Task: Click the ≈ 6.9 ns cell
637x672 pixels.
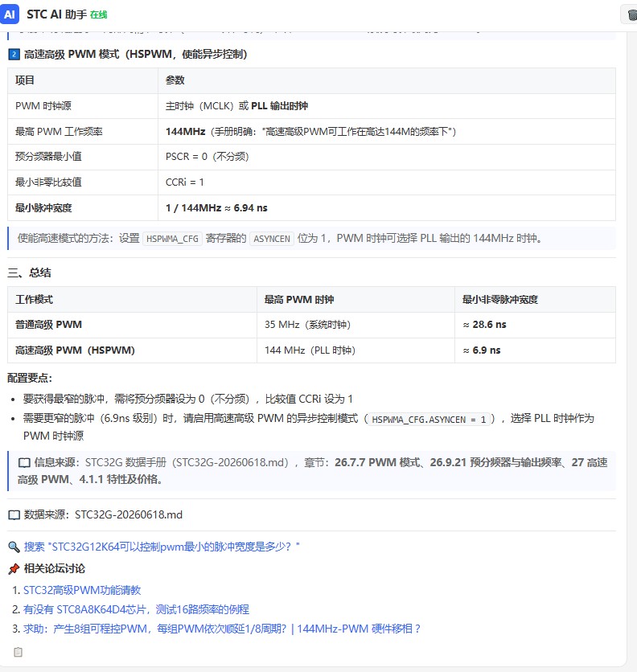Action: [x=535, y=350]
